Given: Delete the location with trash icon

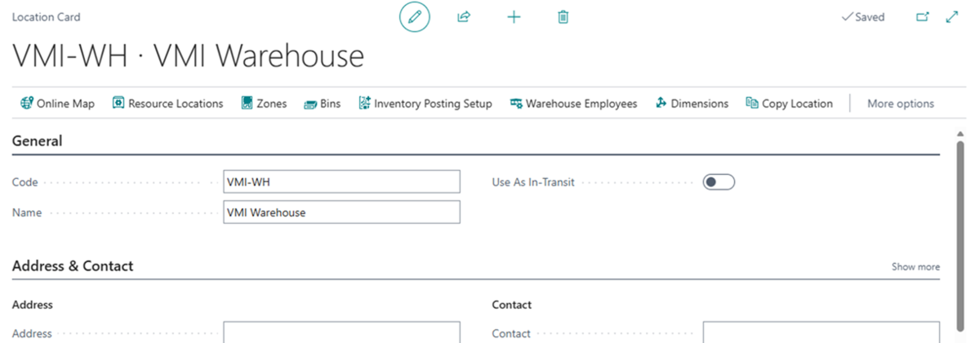Looking at the screenshot, I should pyautogui.click(x=563, y=17).
